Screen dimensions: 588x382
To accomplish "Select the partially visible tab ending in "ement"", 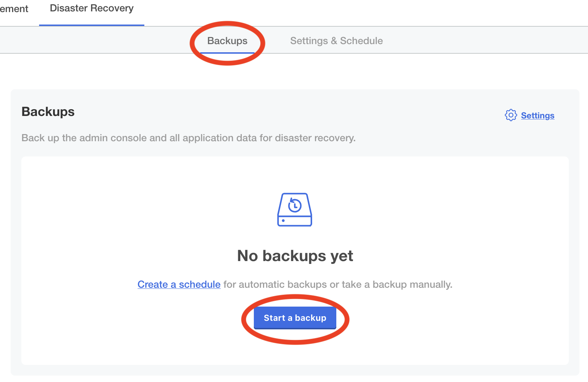I will click(14, 9).
